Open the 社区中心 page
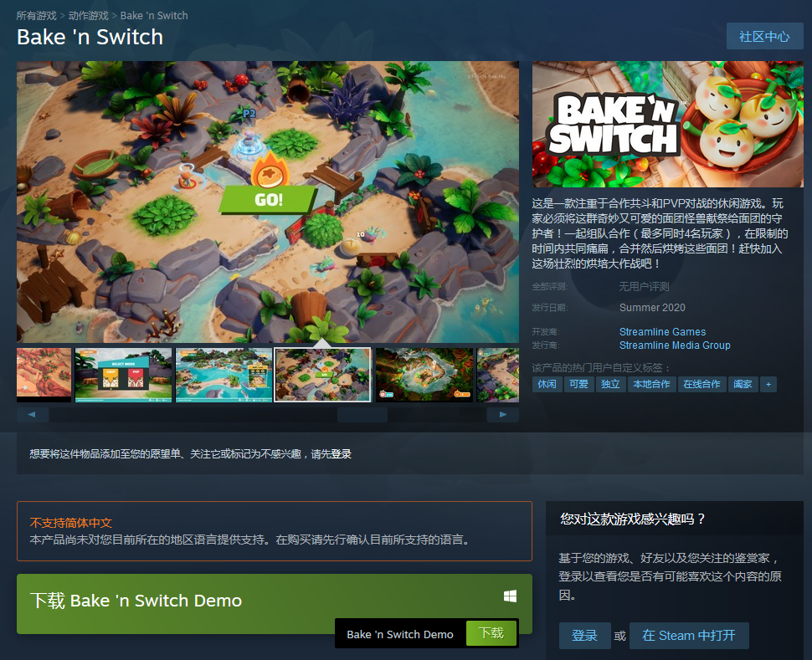The width and height of the screenshot is (812, 660). point(763,36)
